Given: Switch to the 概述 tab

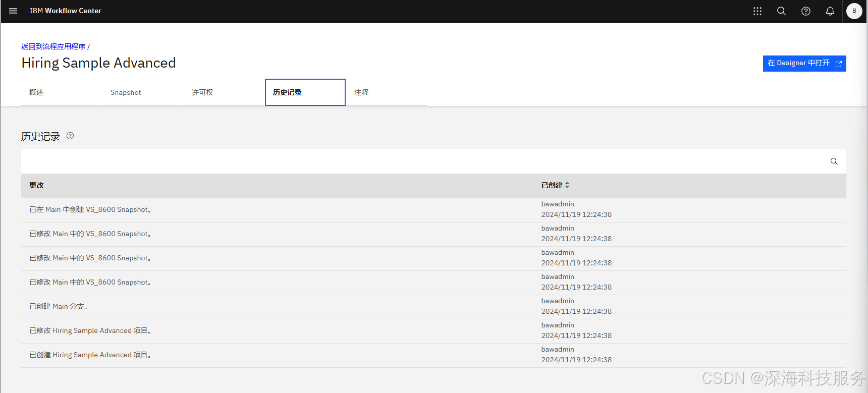Looking at the screenshot, I should click(62, 92).
